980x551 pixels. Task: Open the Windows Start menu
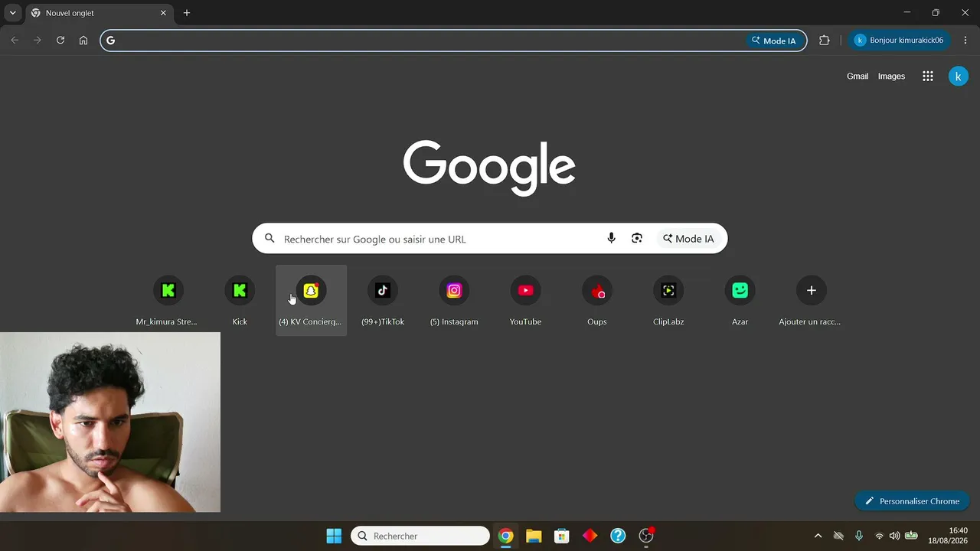click(x=334, y=536)
